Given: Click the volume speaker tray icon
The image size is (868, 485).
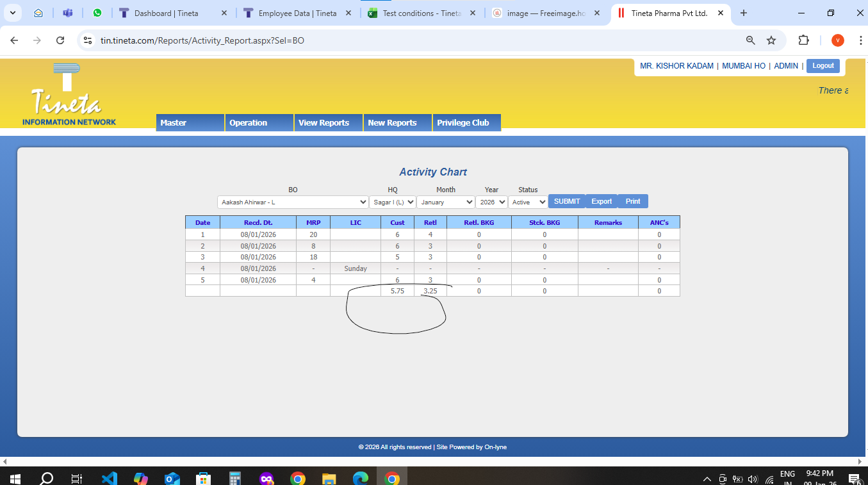Looking at the screenshot, I should click(753, 479).
